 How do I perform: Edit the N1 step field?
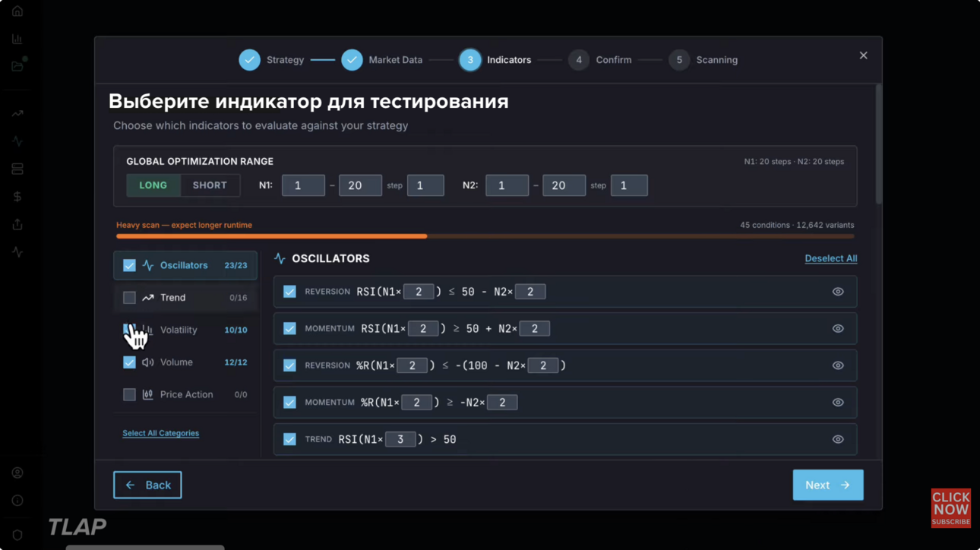tap(425, 185)
